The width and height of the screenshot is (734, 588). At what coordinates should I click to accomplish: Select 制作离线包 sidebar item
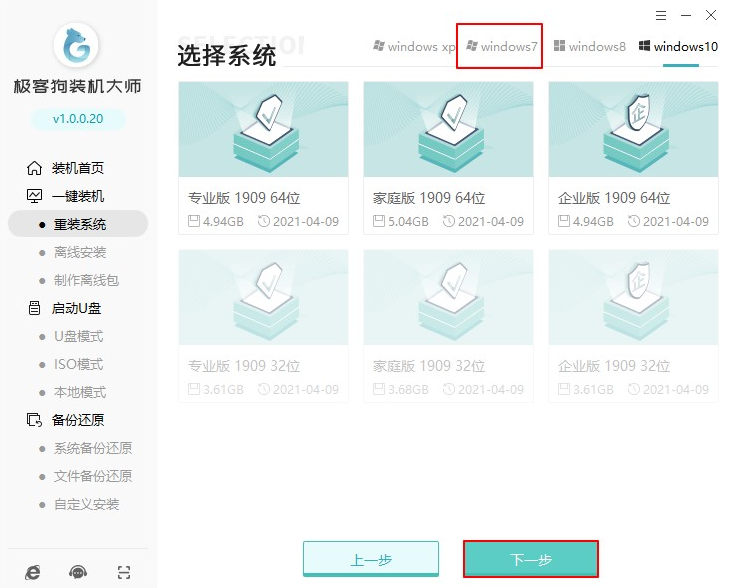point(86,280)
